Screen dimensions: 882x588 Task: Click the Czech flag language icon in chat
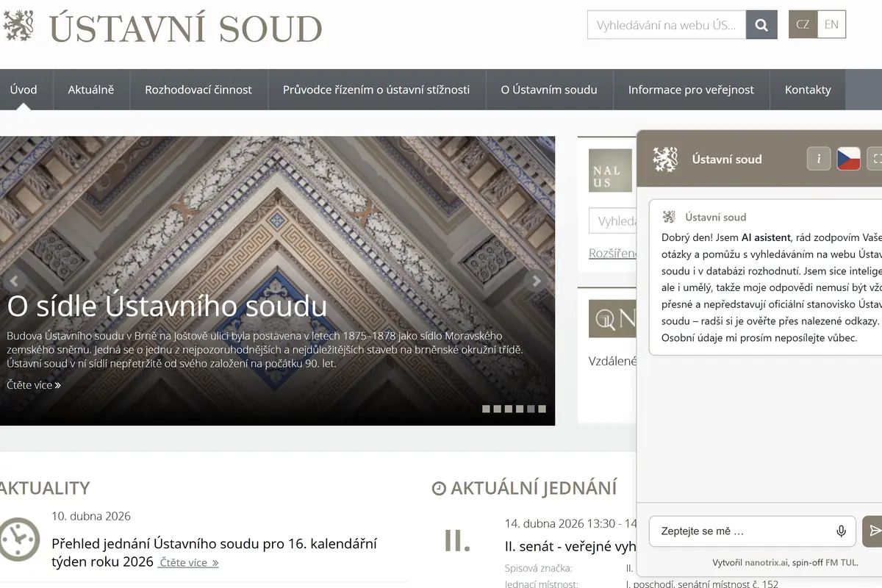click(x=849, y=158)
